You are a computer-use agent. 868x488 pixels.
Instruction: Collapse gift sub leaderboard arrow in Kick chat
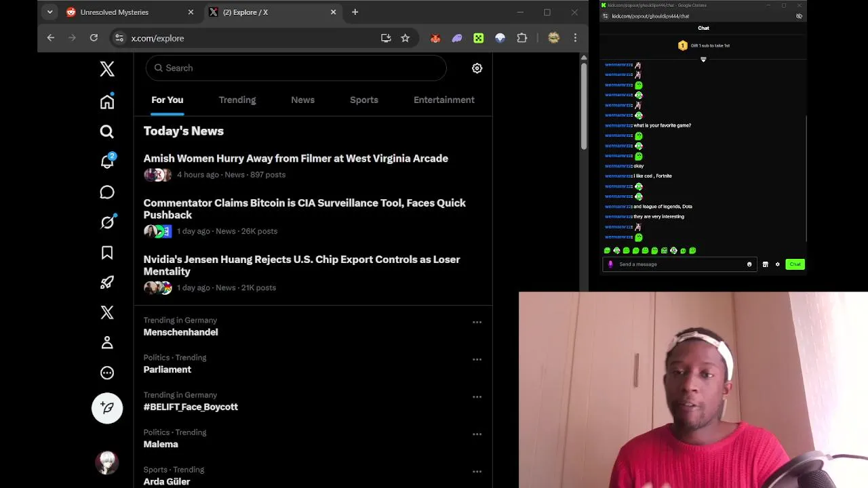pyautogui.click(x=703, y=60)
